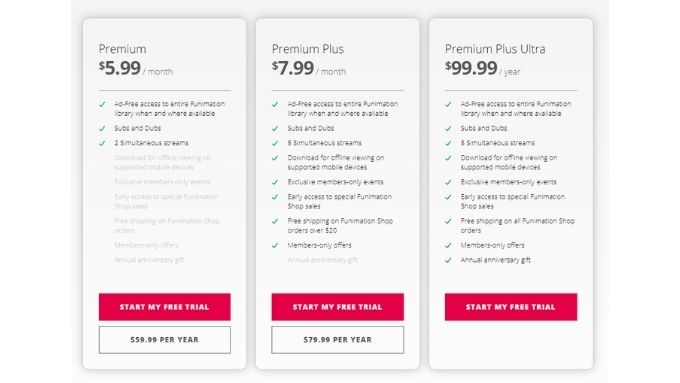Click checkmark beside Premium's 2 simultaneous streams
Image resolution: width=680 pixels, height=383 pixels.
(x=102, y=143)
